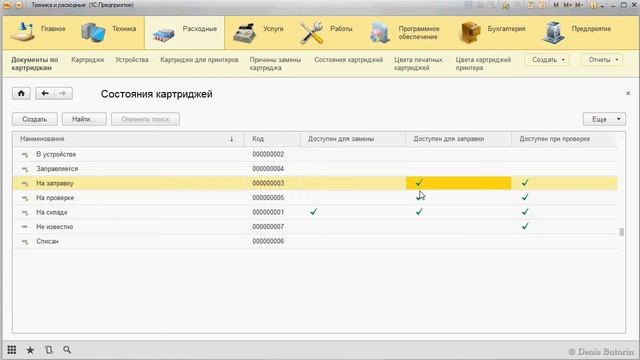640x360 pixels.
Task: Expand the Создать dropdown in section panel
Action: point(547,60)
